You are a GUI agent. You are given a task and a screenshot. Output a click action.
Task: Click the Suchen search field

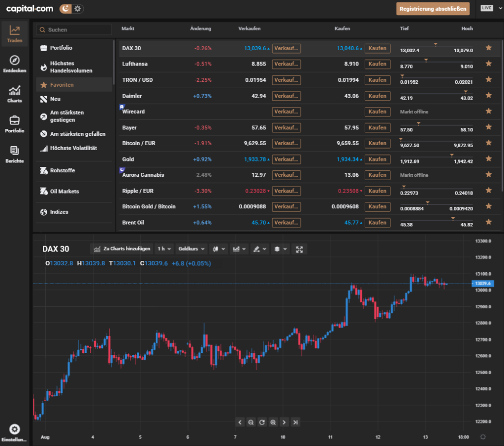click(x=74, y=30)
